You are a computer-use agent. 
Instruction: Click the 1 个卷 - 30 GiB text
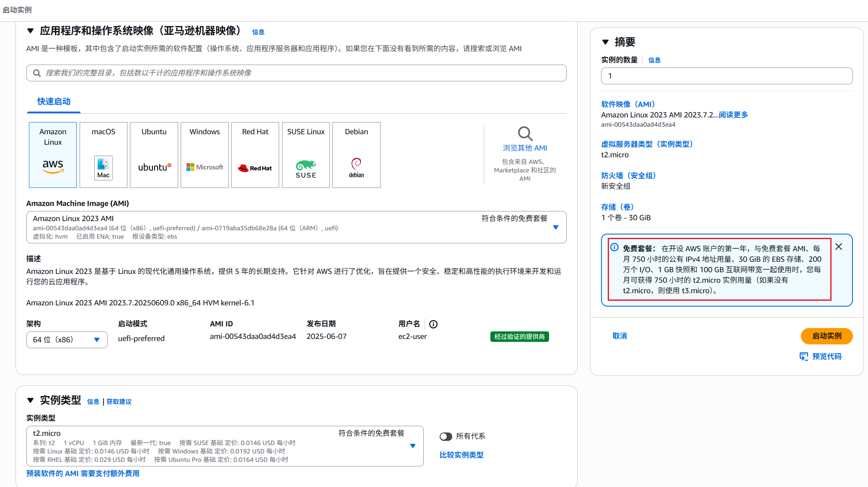[x=626, y=218]
